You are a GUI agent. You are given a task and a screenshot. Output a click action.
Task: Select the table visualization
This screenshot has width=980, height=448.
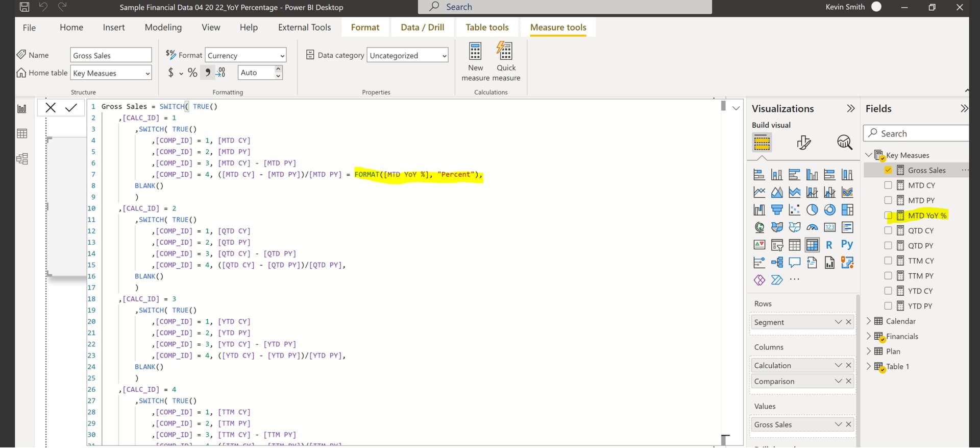tap(795, 245)
